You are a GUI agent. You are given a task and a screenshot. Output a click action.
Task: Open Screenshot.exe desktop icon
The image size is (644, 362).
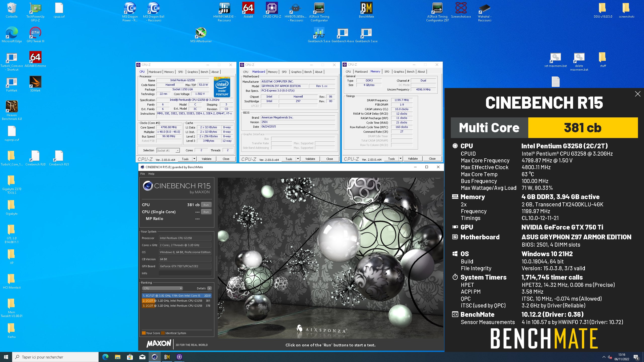(x=461, y=10)
